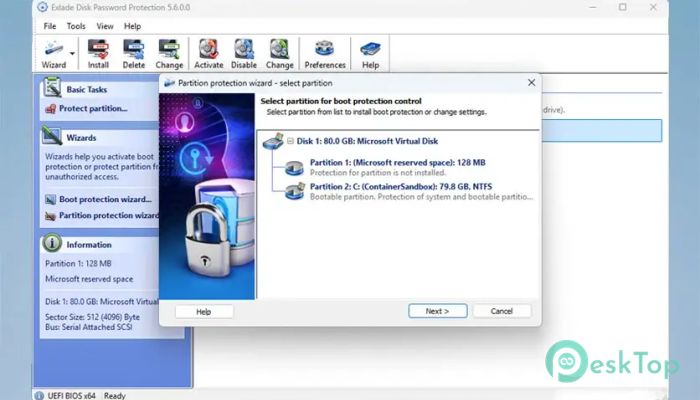The height and width of the screenshot is (400, 700).
Task: Select Partition 1 Microsoft reserved space
Action: click(x=397, y=162)
